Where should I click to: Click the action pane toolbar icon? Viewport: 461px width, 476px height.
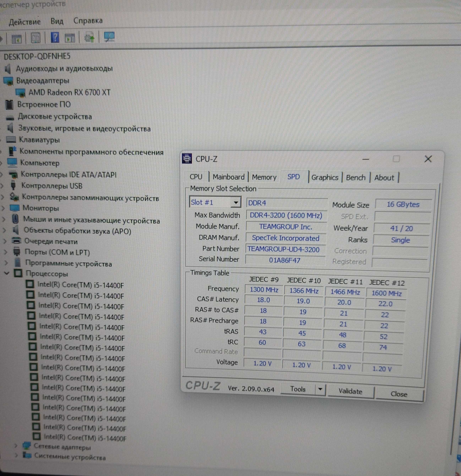[70, 38]
